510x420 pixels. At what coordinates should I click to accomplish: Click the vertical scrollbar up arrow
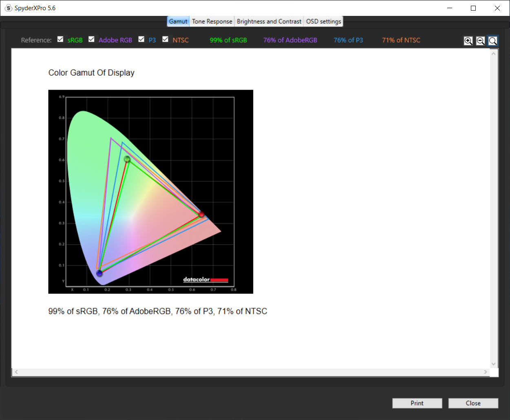(x=494, y=54)
